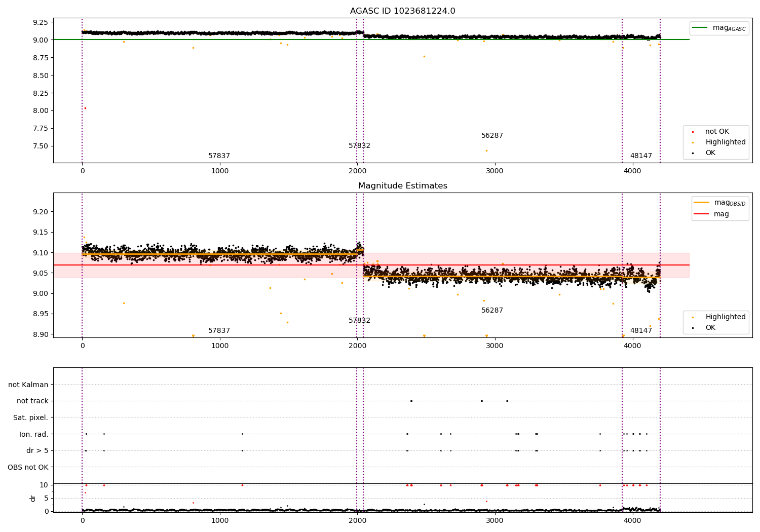Screen dimensions: 760x532
Task: Click the 'OBS not OK' flag row label
Action: click(x=28, y=467)
